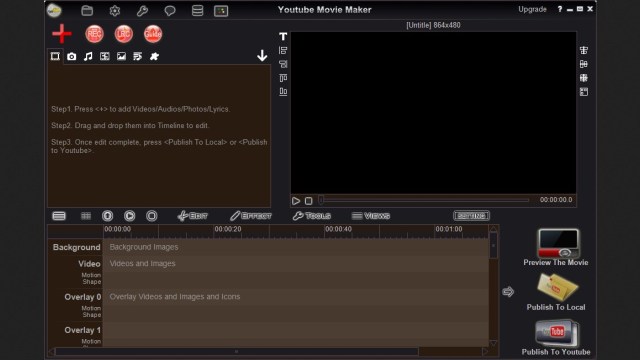This screenshot has width=640, height=360.
Task: Click Publish To Local button
Action: 556,292
